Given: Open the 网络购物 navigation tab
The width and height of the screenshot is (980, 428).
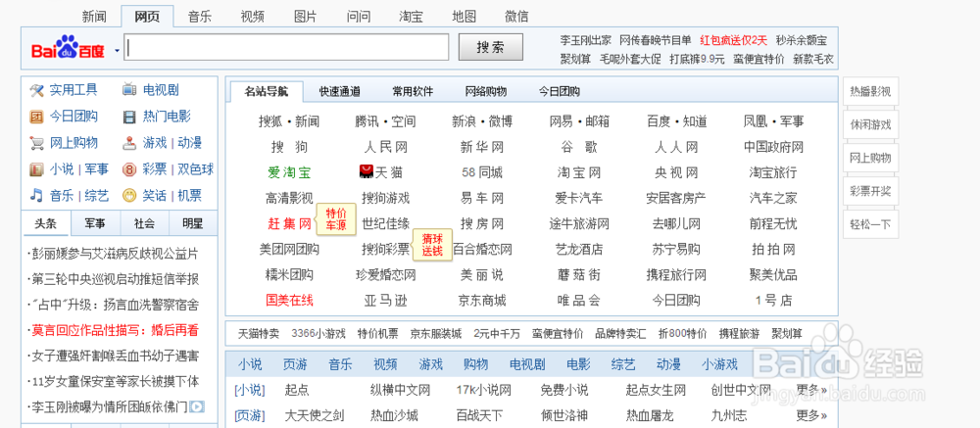Looking at the screenshot, I should pyautogui.click(x=486, y=92).
